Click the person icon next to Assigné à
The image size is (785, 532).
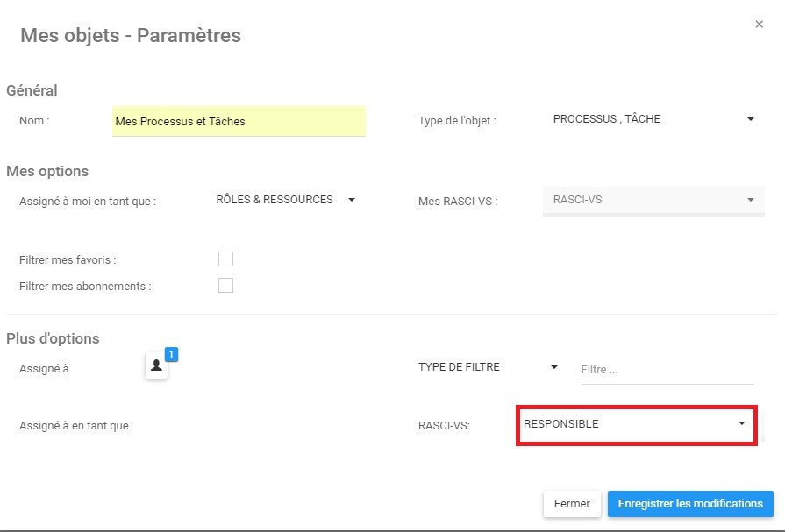(156, 366)
